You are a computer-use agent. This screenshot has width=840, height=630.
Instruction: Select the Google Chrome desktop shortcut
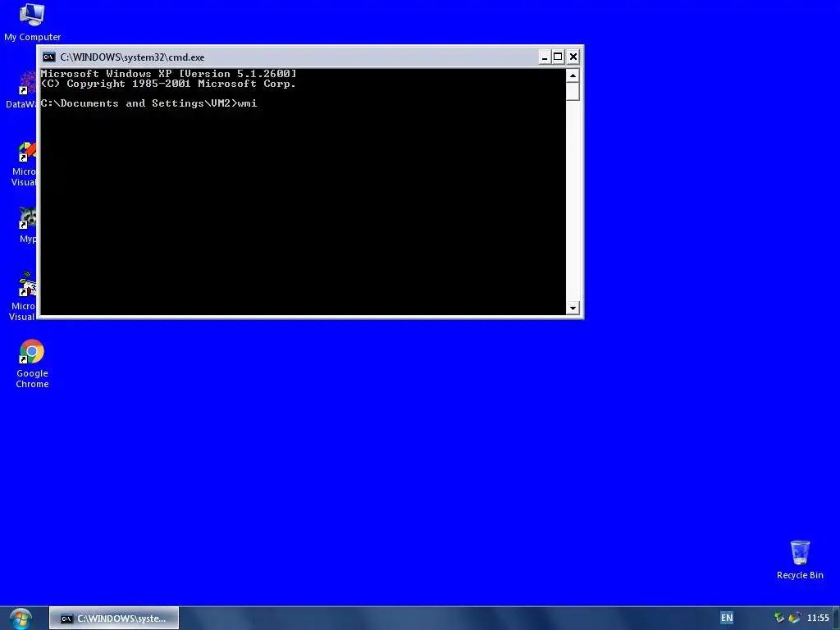32,363
